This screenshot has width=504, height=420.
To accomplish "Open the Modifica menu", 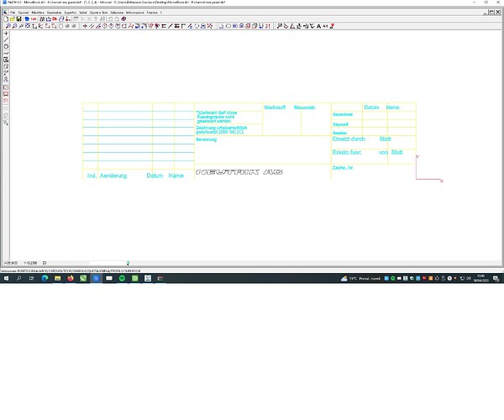I will 38,13.
